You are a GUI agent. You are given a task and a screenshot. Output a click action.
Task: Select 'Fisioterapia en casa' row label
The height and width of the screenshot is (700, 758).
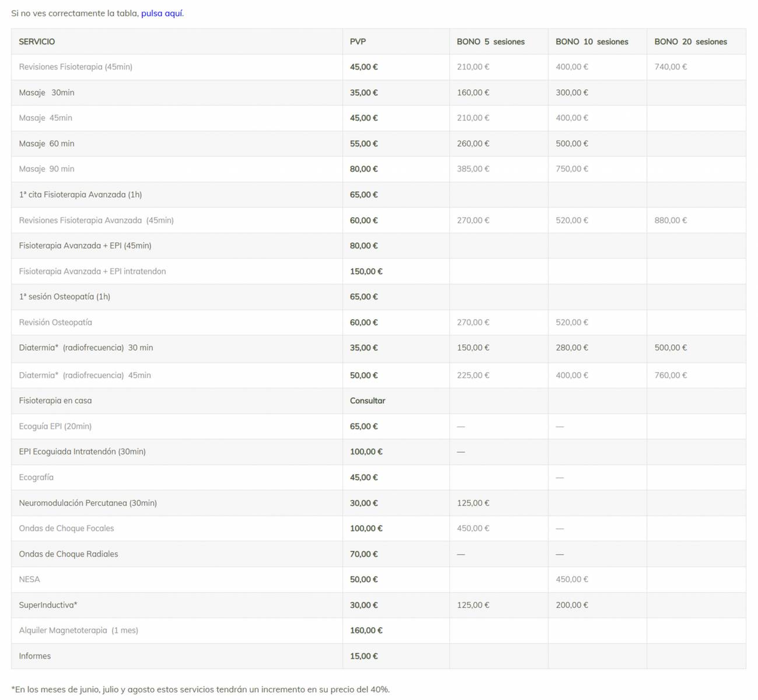tap(55, 401)
